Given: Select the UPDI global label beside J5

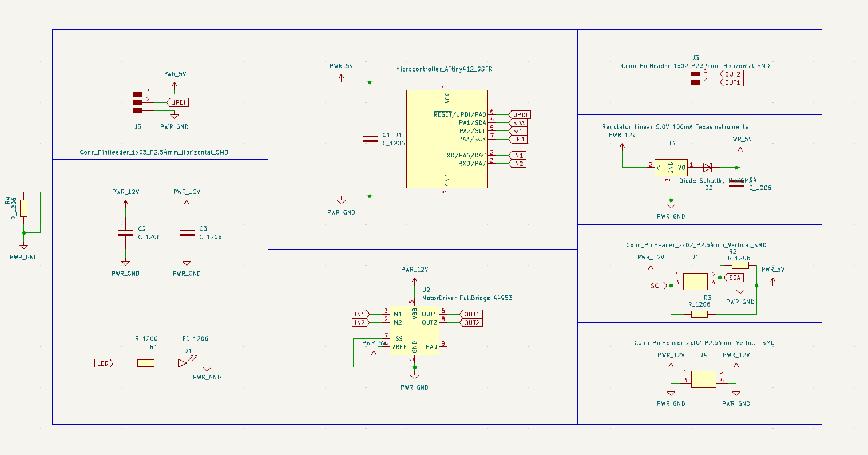Looking at the screenshot, I should point(177,102).
